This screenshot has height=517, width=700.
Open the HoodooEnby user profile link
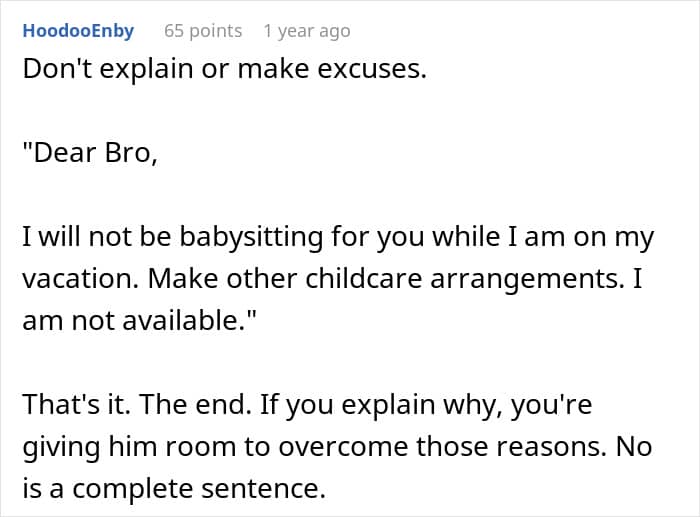78,31
